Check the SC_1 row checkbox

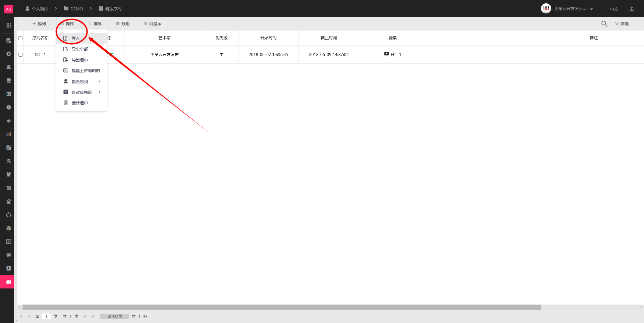coord(20,55)
